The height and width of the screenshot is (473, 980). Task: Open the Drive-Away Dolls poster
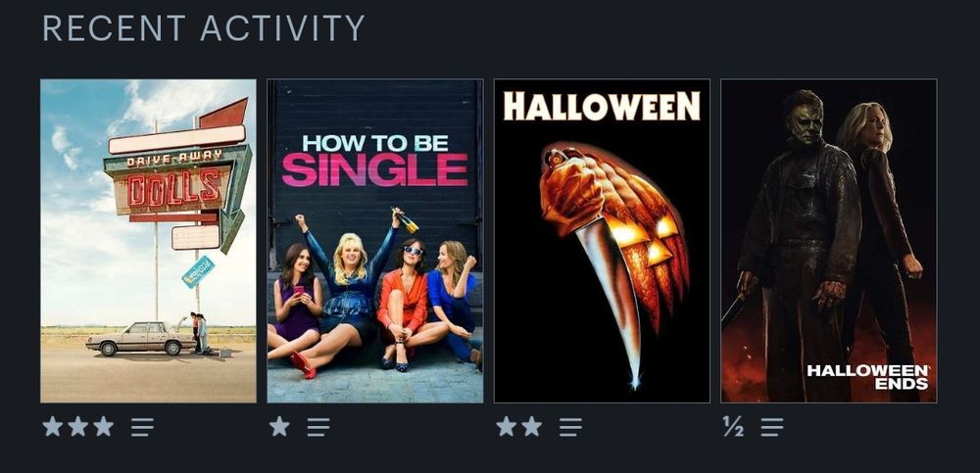[148, 241]
